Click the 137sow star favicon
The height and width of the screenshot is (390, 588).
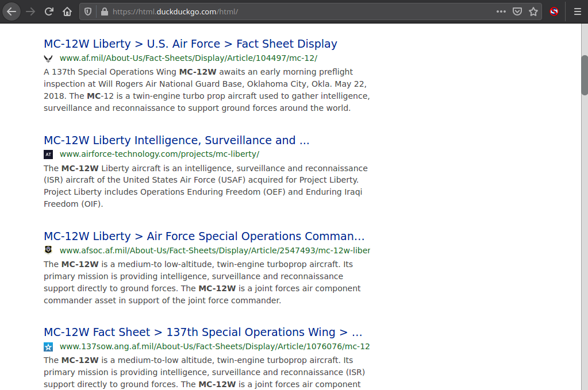click(x=48, y=346)
